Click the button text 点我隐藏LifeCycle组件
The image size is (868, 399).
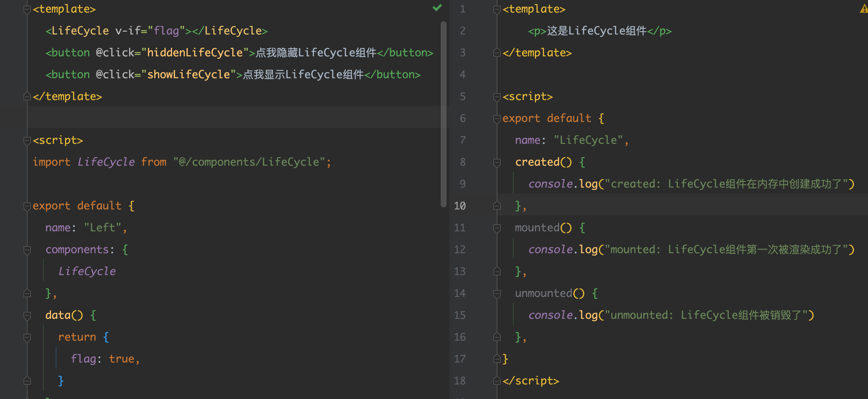pos(316,53)
